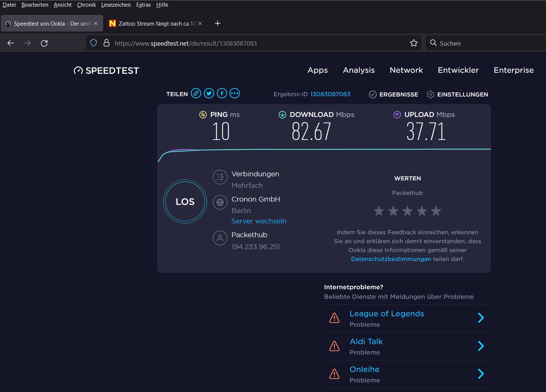546x392 pixels.
Task: Rate Packethub one star
Action: [x=379, y=211]
